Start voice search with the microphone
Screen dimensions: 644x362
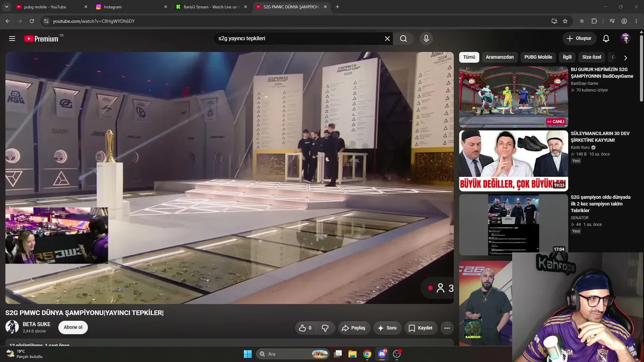point(426,39)
